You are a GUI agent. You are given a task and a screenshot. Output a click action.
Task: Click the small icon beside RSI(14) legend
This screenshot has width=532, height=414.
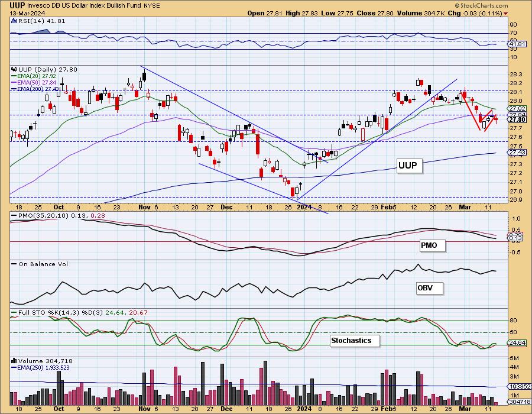coord(14,21)
